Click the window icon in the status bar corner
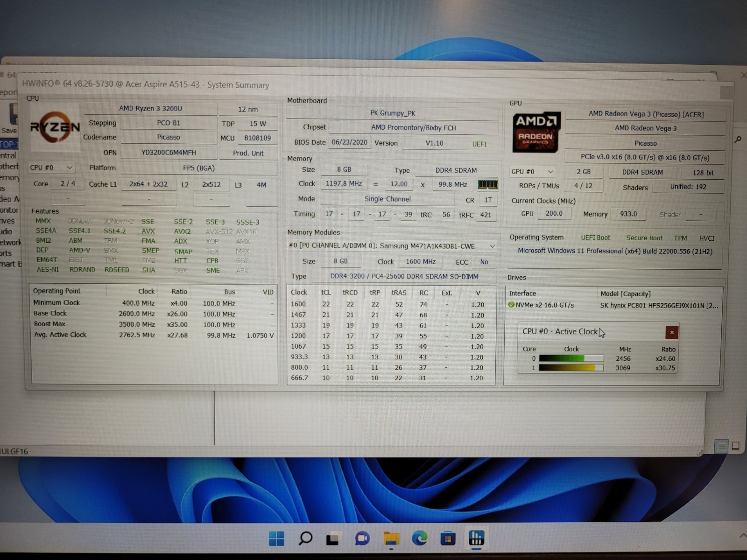Viewport: 747px width, 560px height. pyautogui.click(x=735, y=446)
